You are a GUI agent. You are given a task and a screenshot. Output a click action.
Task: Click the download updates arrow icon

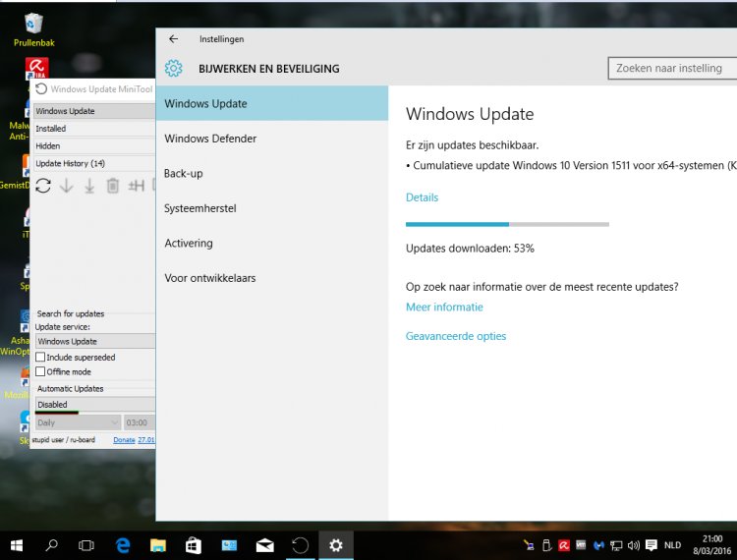click(x=67, y=186)
